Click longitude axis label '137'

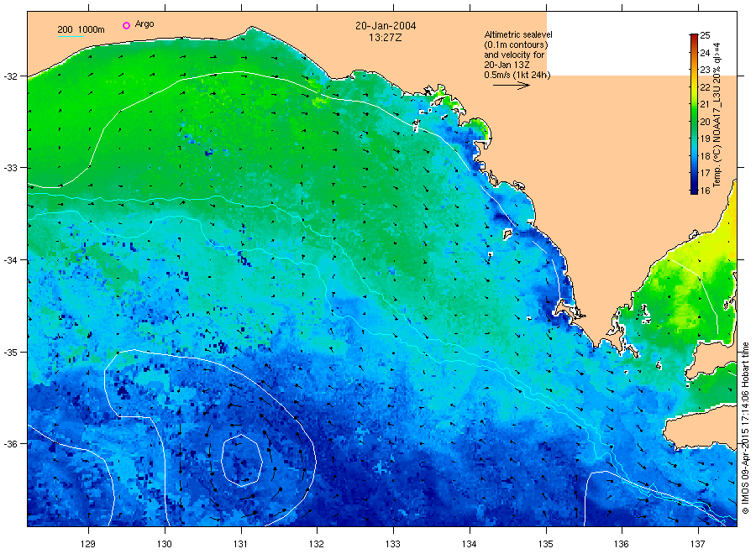[x=698, y=544]
